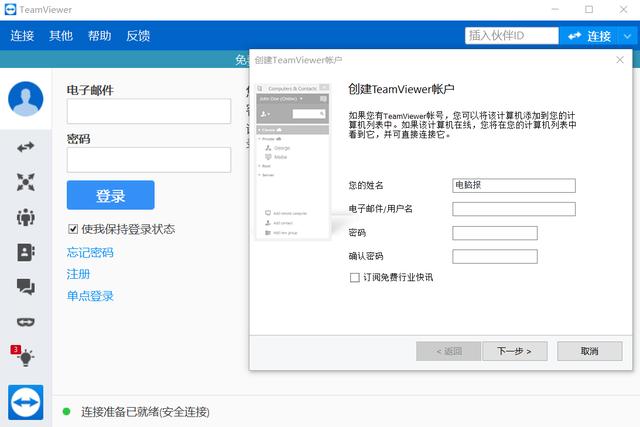Click the 取消 cancel button in dialog

click(x=590, y=351)
